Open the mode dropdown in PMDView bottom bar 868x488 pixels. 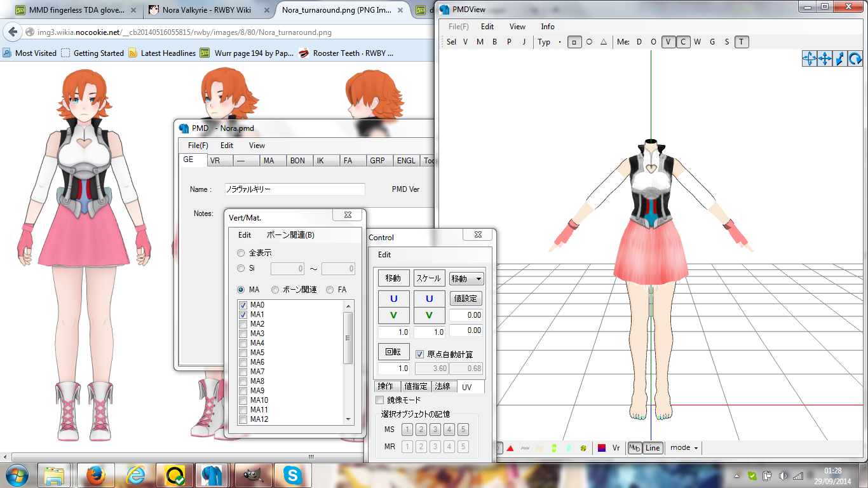click(684, 448)
